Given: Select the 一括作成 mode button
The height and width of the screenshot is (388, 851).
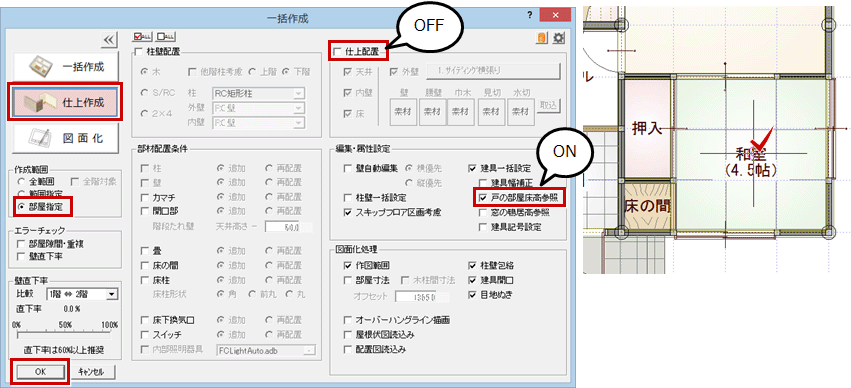Looking at the screenshot, I should (65, 67).
